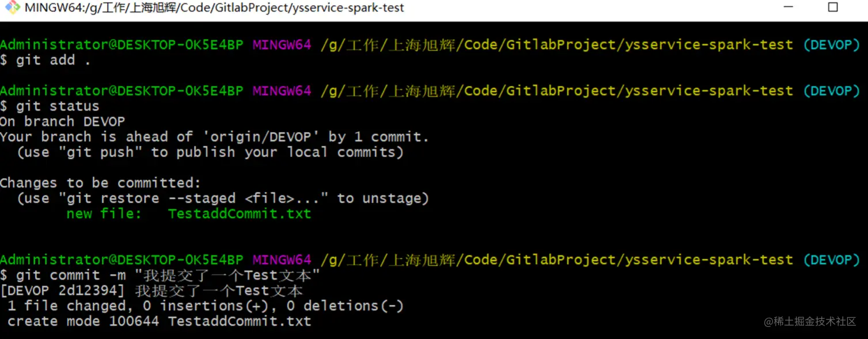Click the "$ git status" command line
The height and width of the screenshot is (339, 868).
(50, 106)
